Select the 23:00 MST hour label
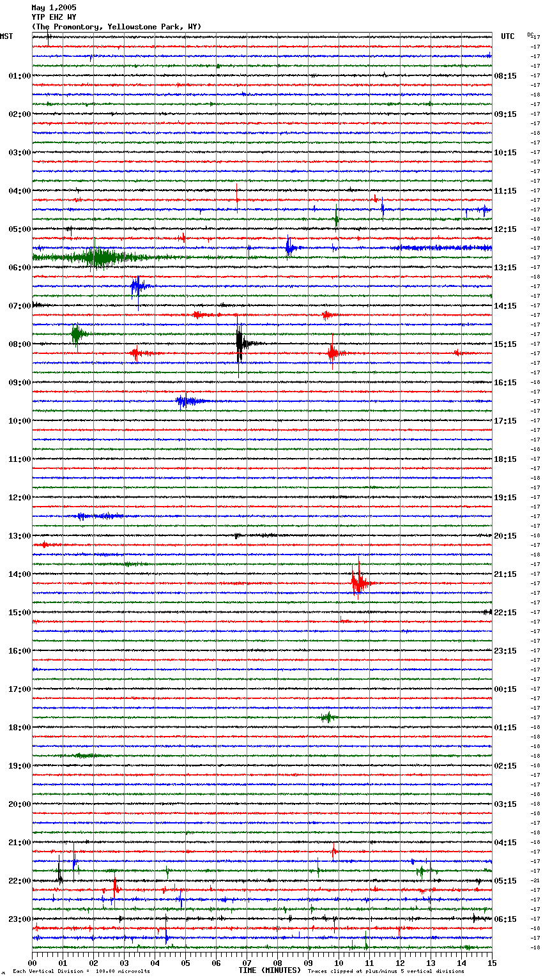Image resolution: width=543 pixels, height=980 pixels. pyautogui.click(x=20, y=919)
